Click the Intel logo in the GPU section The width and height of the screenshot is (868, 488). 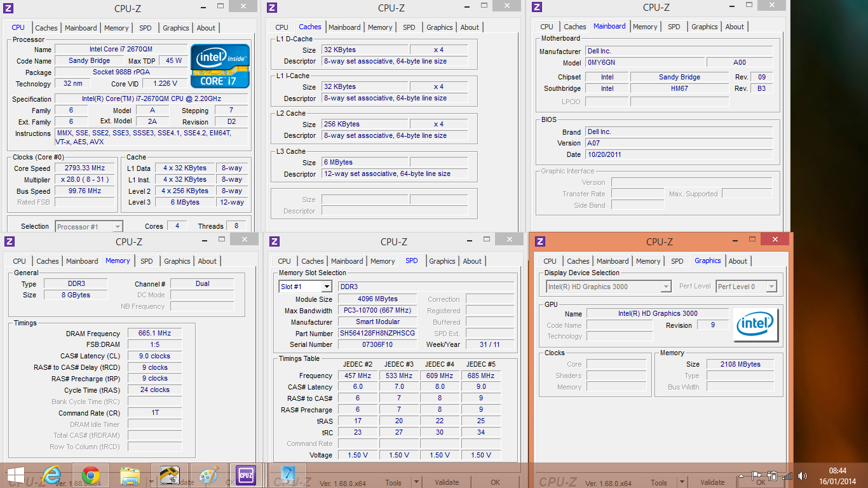coord(755,325)
